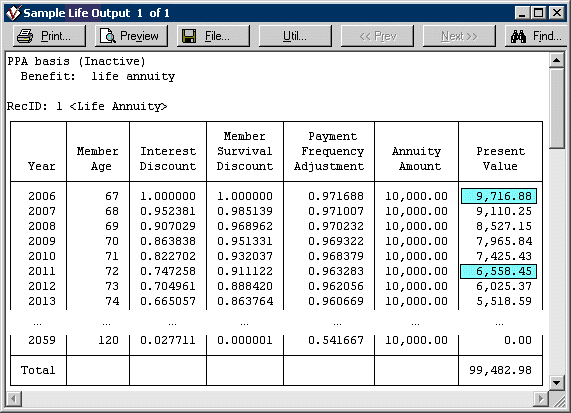Click the printer icon on Print button
Image resolution: width=571 pixels, height=413 pixels.
[25, 36]
